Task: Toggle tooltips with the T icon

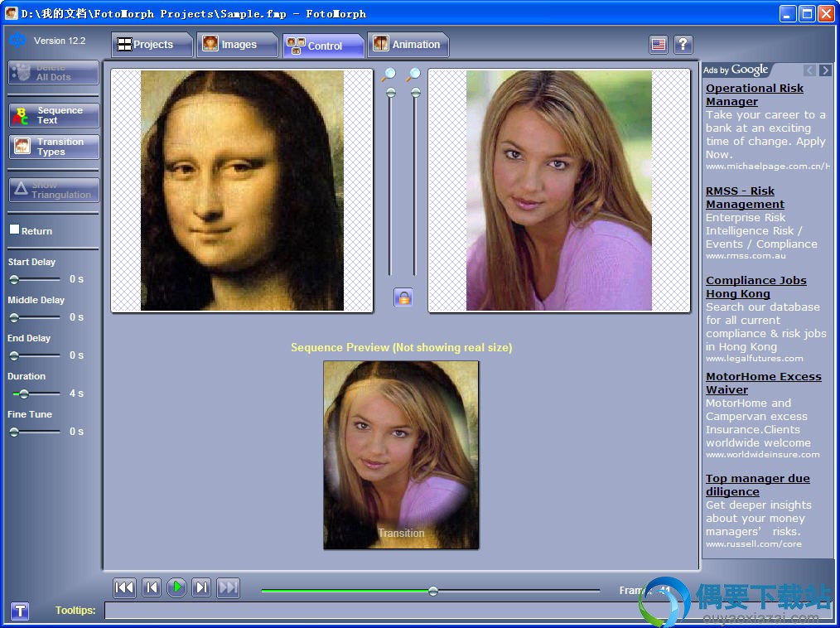Action: click(x=20, y=611)
